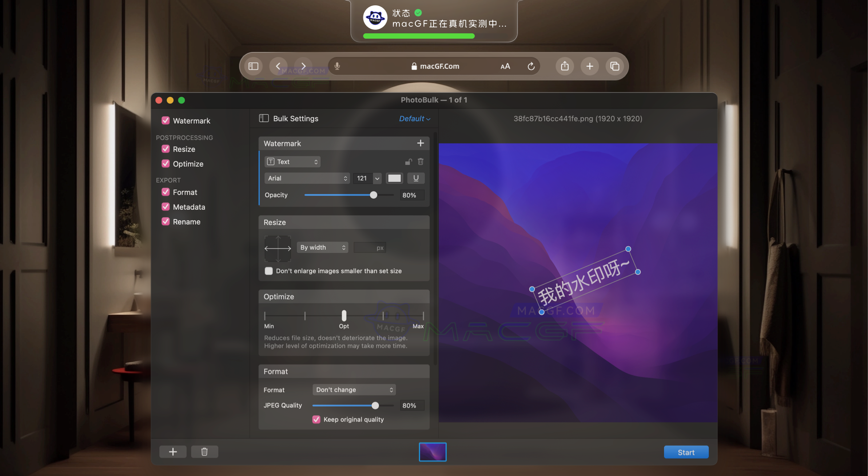The width and height of the screenshot is (868, 476).
Task: Open the By width resize dropdown
Action: 322,247
